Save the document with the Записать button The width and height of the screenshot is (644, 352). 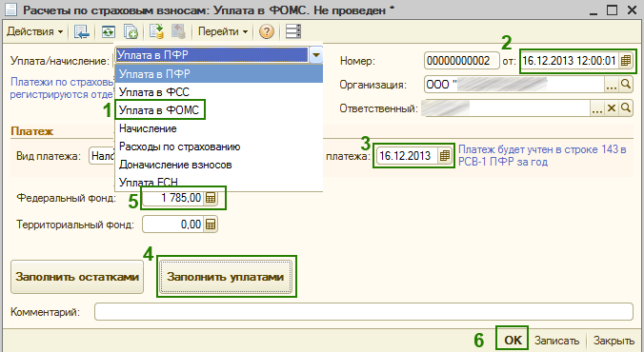(x=556, y=341)
